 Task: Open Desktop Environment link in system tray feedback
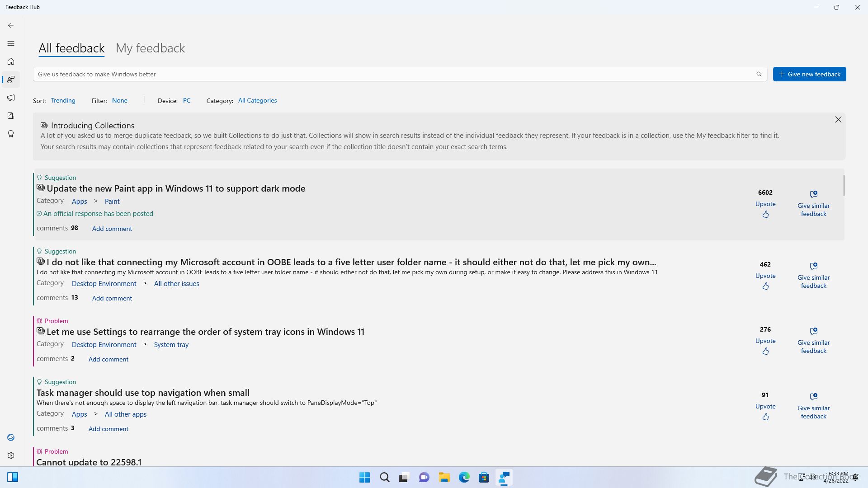tap(104, 345)
